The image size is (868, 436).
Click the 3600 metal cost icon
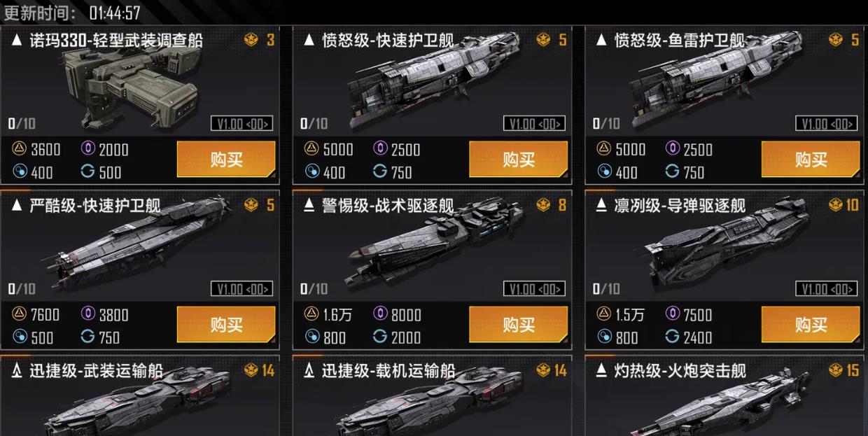[18, 149]
